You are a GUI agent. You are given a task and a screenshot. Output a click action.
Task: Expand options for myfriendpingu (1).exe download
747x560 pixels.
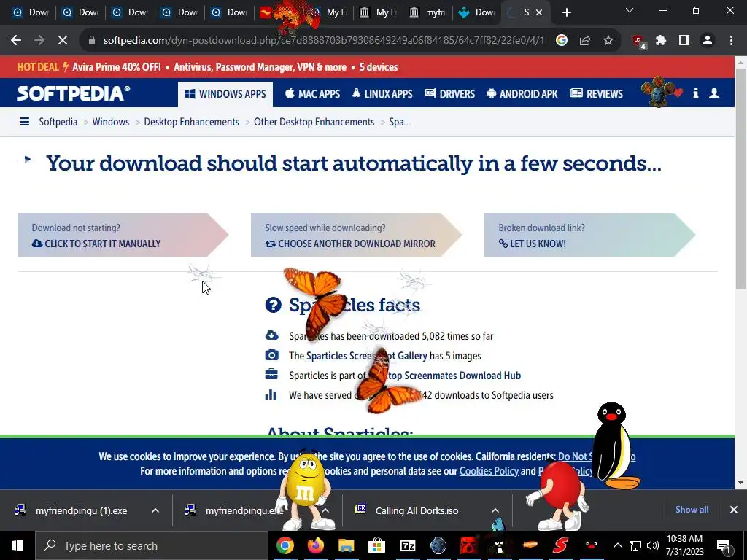click(155, 510)
